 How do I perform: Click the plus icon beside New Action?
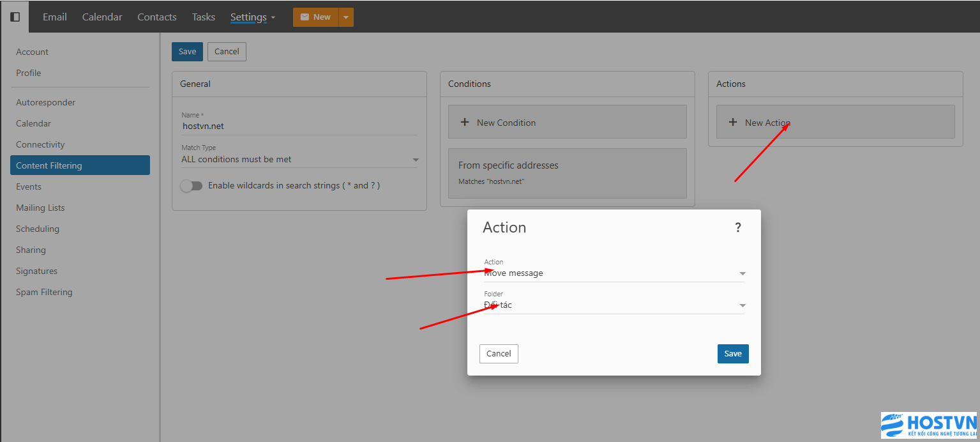point(732,122)
